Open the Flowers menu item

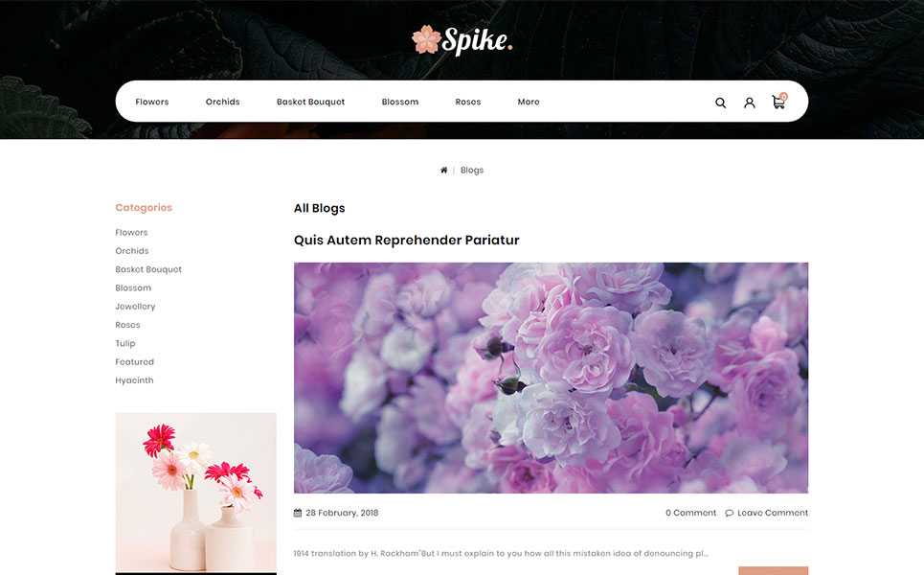[152, 102]
